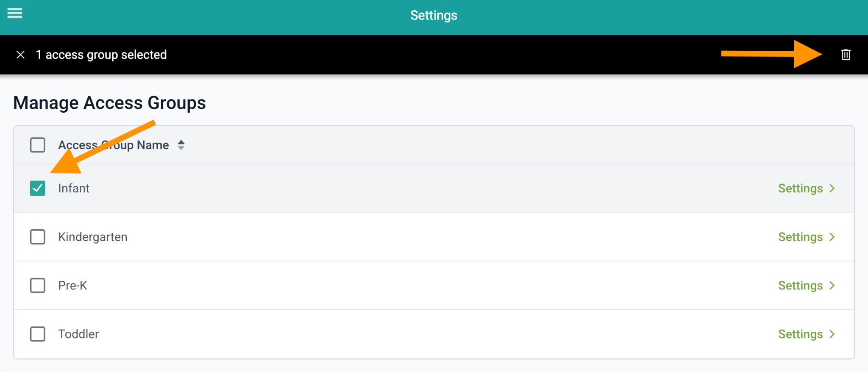Select the Toddler row name

[x=78, y=334]
